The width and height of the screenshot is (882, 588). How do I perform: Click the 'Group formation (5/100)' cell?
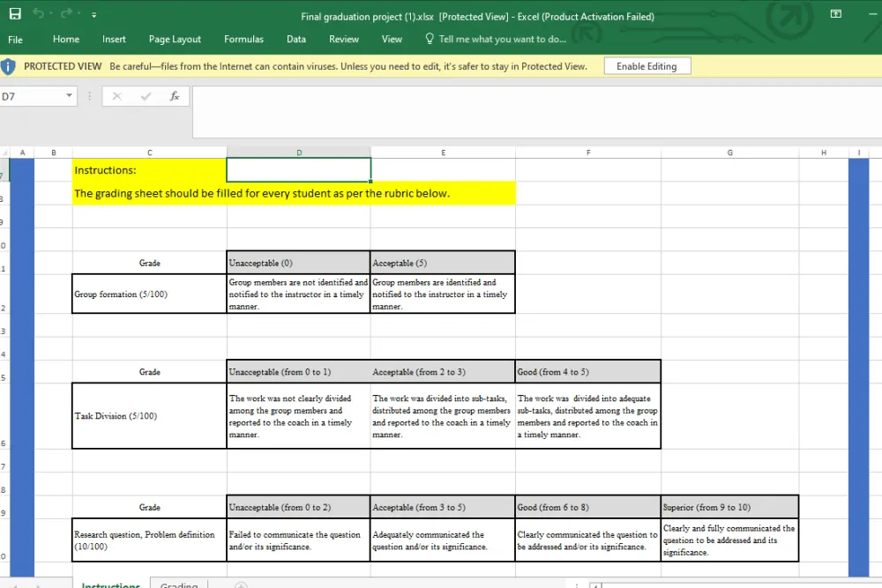[x=149, y=294]
